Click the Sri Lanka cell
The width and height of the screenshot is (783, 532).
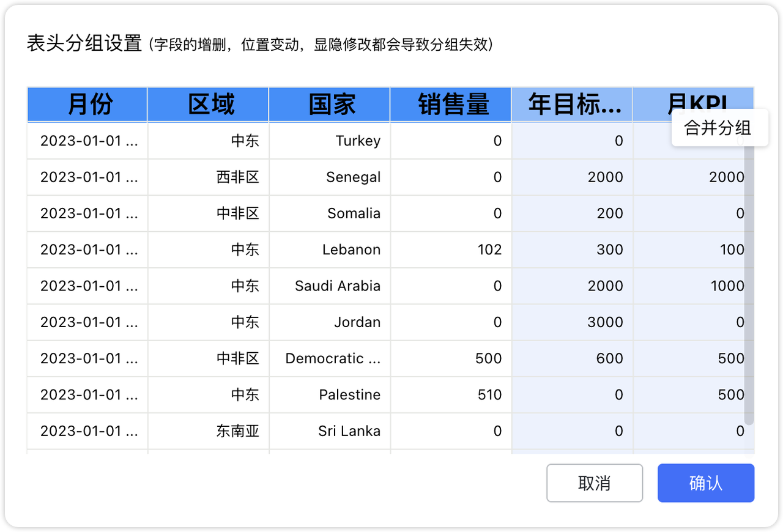tap(330, 431)
